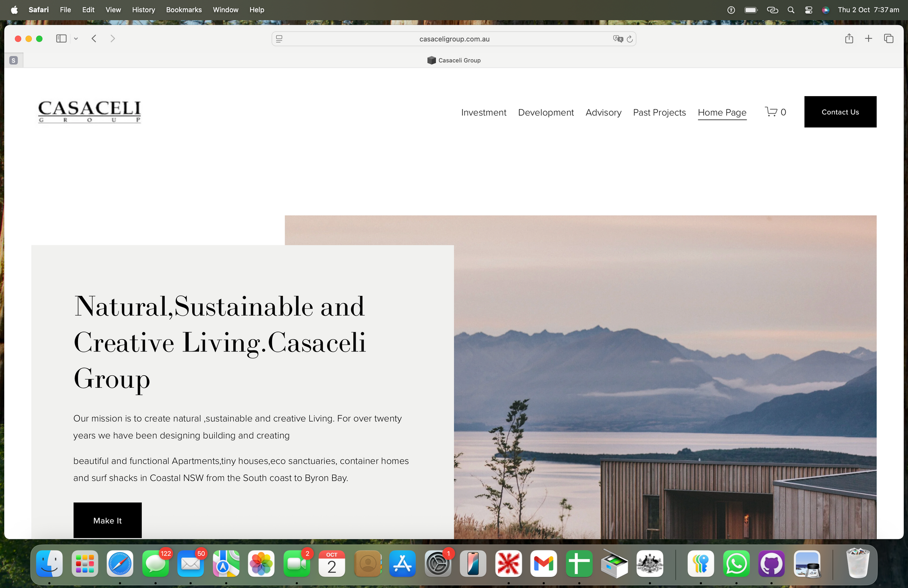Open the History menu
The image size is (908, 588).
[x=143, y=10]
